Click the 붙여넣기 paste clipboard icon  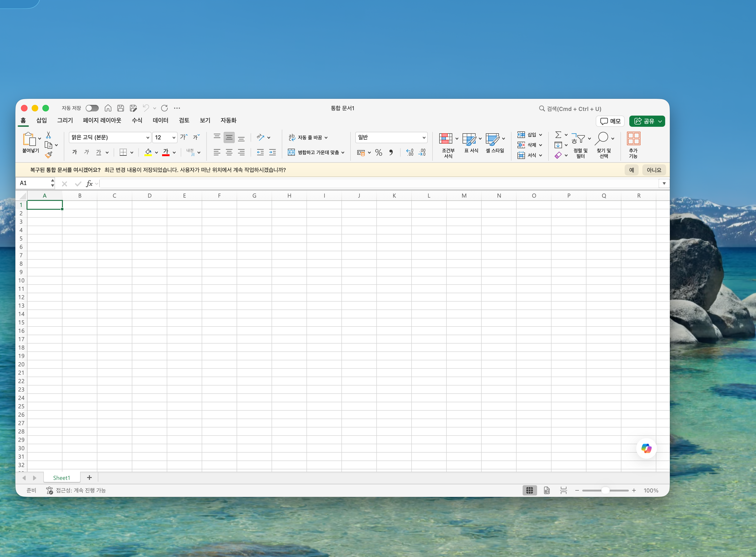click(29, 139)
